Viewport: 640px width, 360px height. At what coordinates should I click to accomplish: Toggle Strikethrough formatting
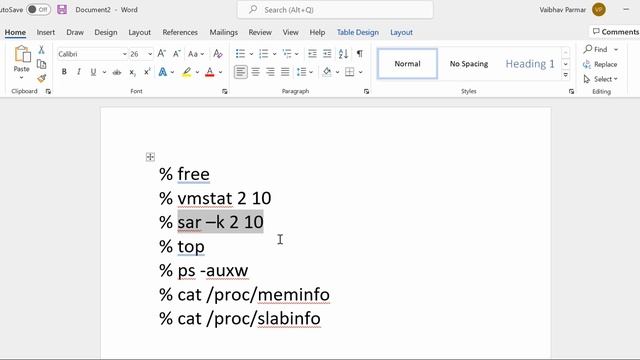(x=117, y=72)
